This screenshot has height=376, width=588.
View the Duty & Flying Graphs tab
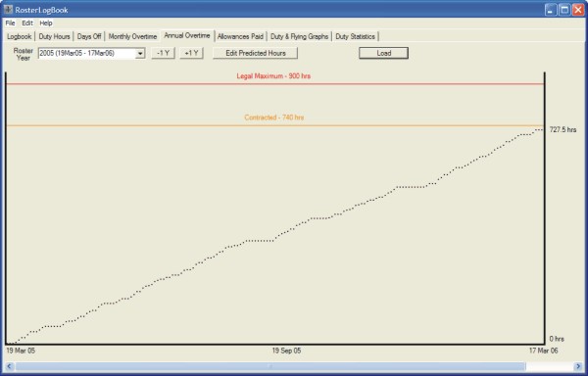[x=299, y=36]
